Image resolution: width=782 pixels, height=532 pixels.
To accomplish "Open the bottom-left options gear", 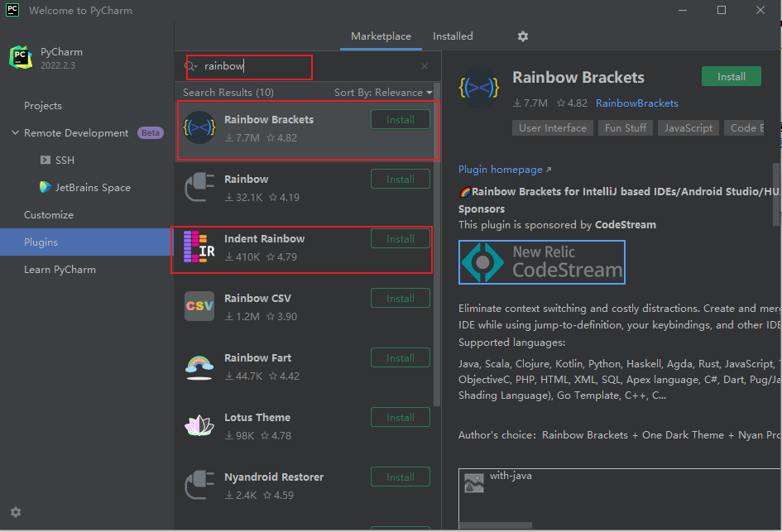I will point(16,512).
